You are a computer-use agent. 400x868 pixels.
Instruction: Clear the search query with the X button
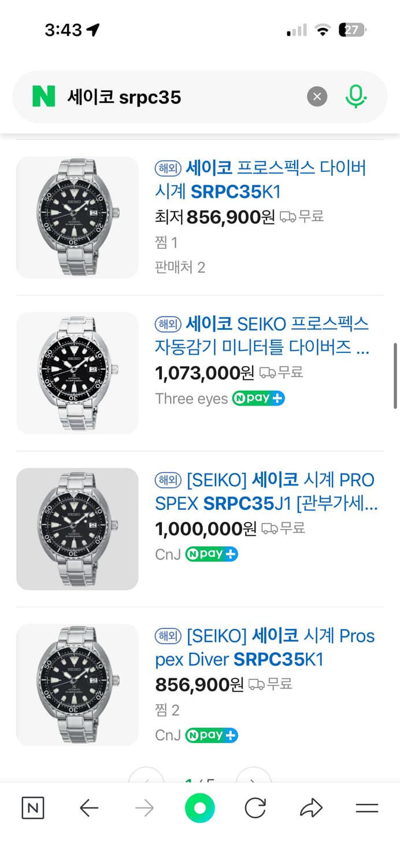(x=317, y=97)
